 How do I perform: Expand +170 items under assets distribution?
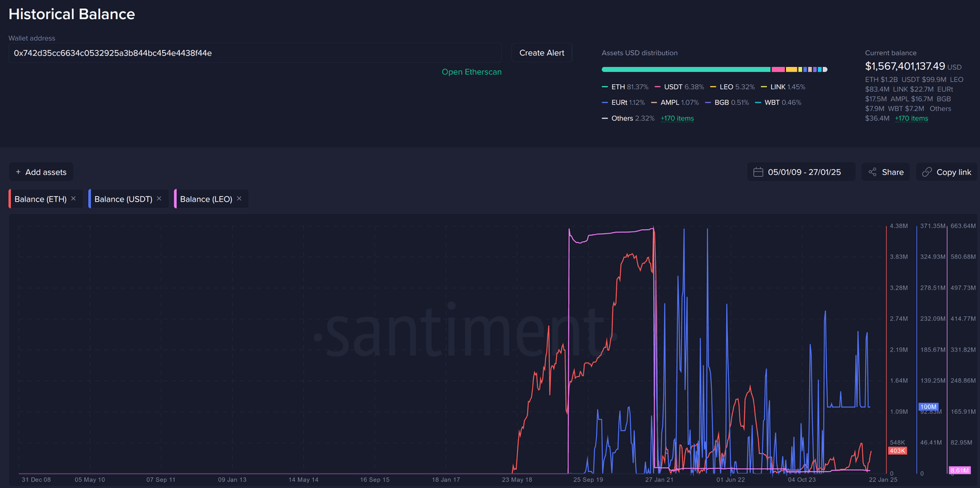(x=677, y=119)
